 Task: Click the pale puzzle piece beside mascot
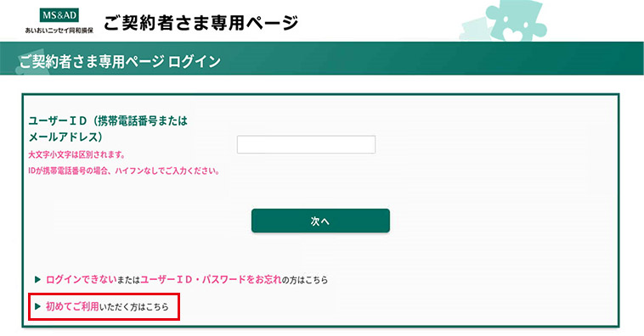click(473, 30)
